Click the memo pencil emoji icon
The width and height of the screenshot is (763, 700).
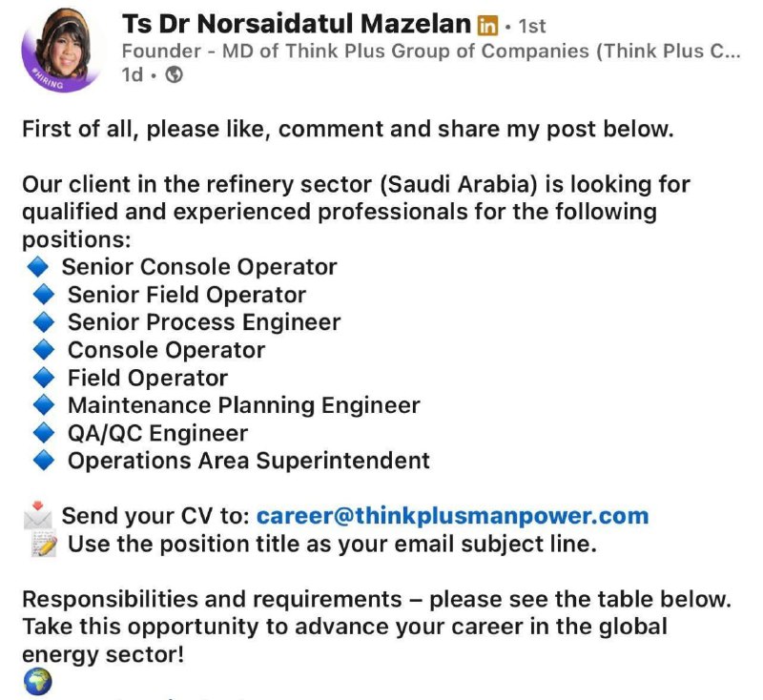44,544
